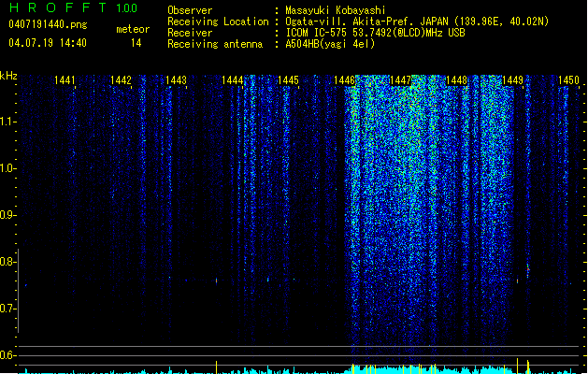Click the Receiving Location label
This screenshot has height=374, width=588.
pos(218,22)
